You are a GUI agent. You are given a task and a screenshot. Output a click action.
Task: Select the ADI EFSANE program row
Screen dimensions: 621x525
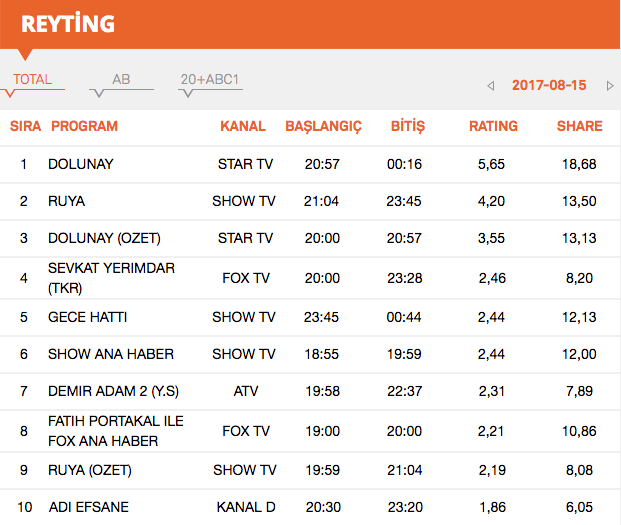[x=88, y=507]
